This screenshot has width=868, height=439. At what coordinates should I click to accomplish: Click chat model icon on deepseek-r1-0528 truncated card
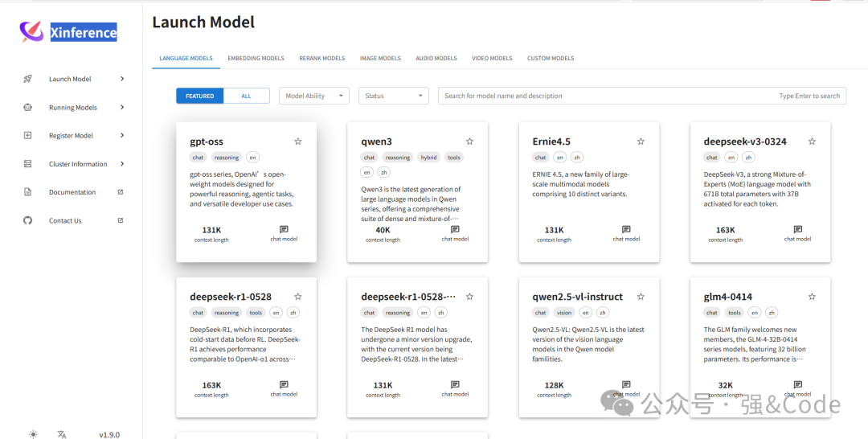(455, 384)
